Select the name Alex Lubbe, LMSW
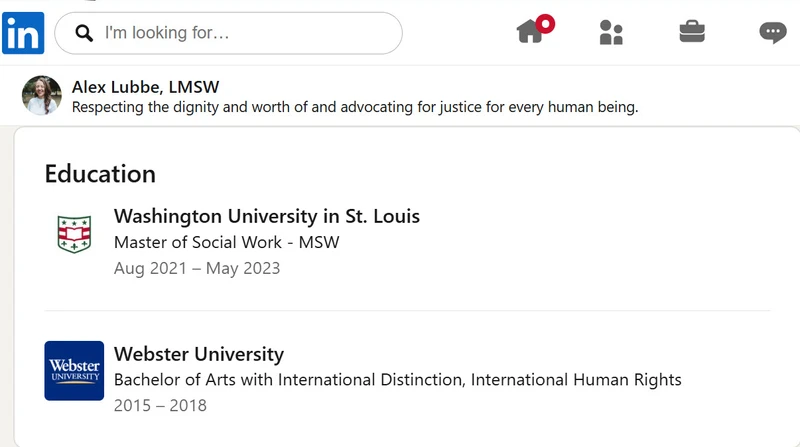This screenshot has width=800, height=447. click(x=145, y=87)
